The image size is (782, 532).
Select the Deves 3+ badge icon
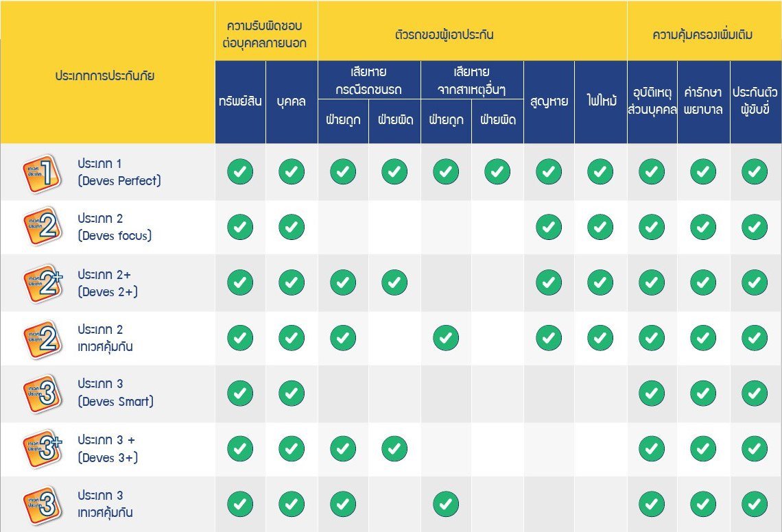point(42,449)
